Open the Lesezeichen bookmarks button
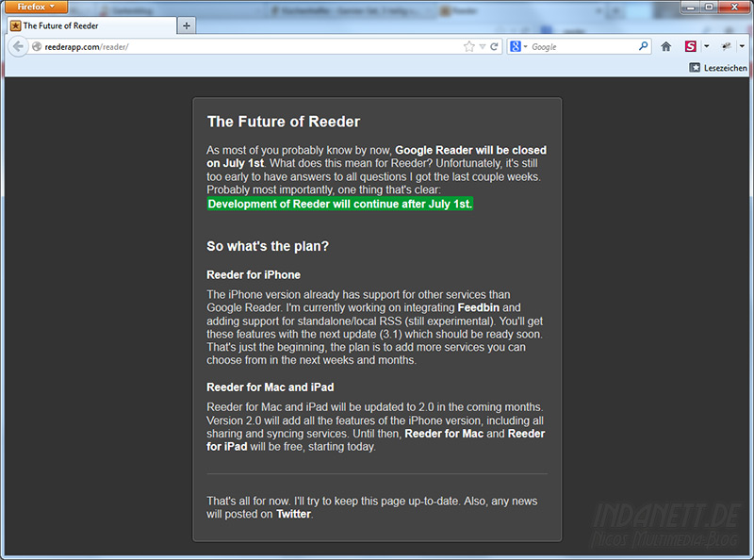Image resolution: width=754 pixels, height=560 pixels. tap(718, 68)
